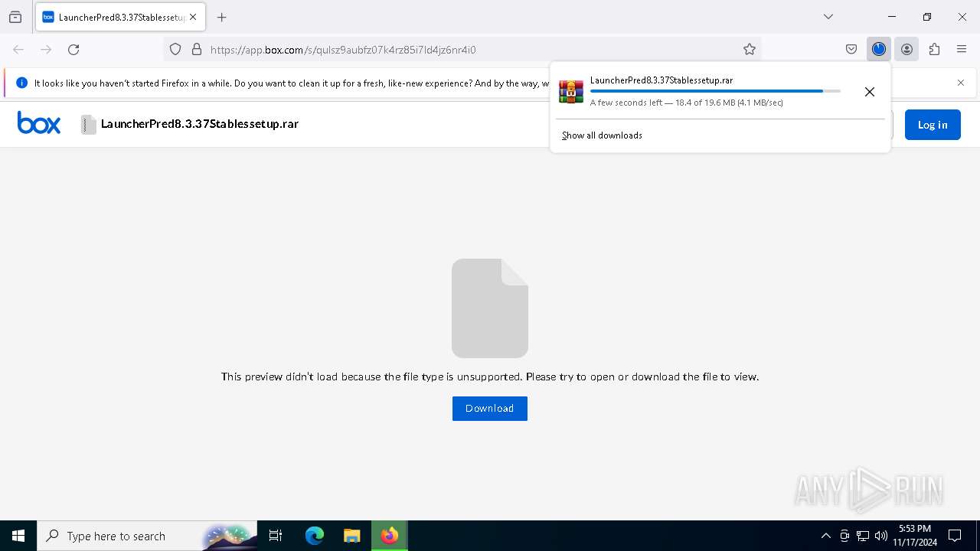
Task: Show hidden system tray icons
Action: (825, 536)
